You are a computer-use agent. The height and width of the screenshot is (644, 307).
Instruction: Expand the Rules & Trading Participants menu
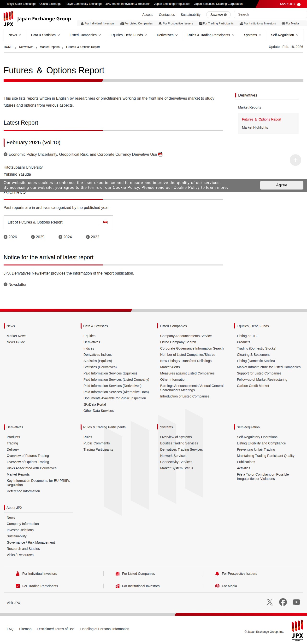[x=211, y=35]
